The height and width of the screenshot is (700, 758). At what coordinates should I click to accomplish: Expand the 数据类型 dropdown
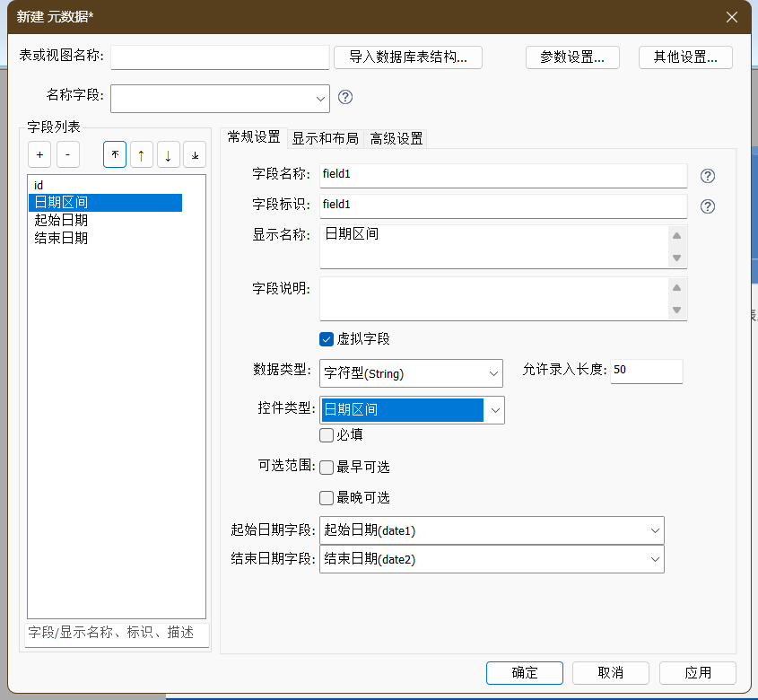coord(493,372)
